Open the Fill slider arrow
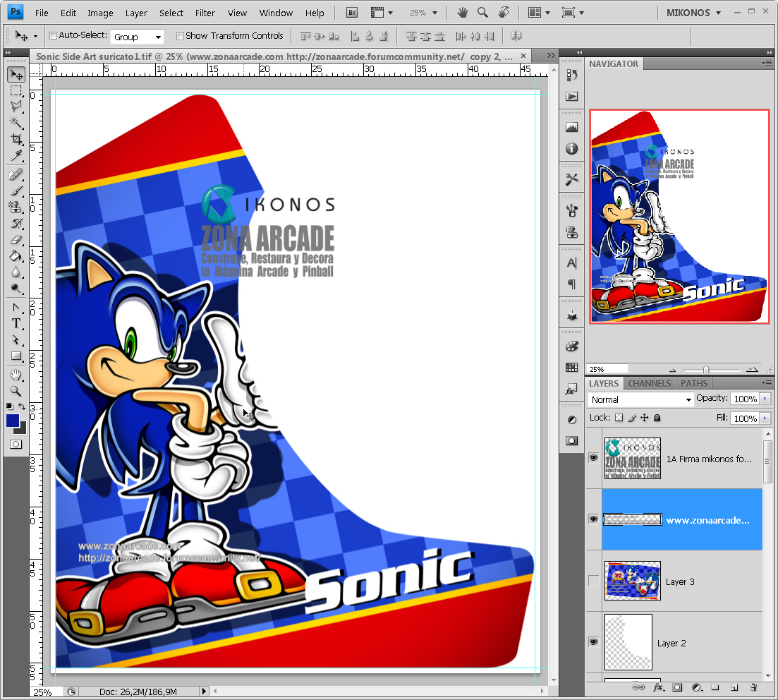 765,418
